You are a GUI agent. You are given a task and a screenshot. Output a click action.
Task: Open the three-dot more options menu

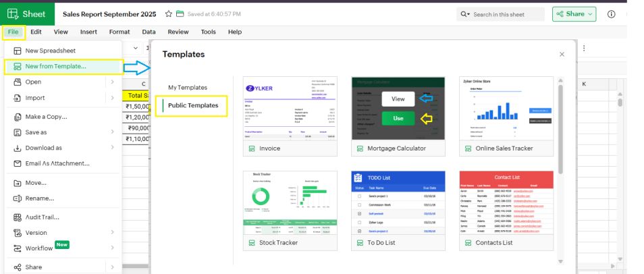[x=584, y=48]
